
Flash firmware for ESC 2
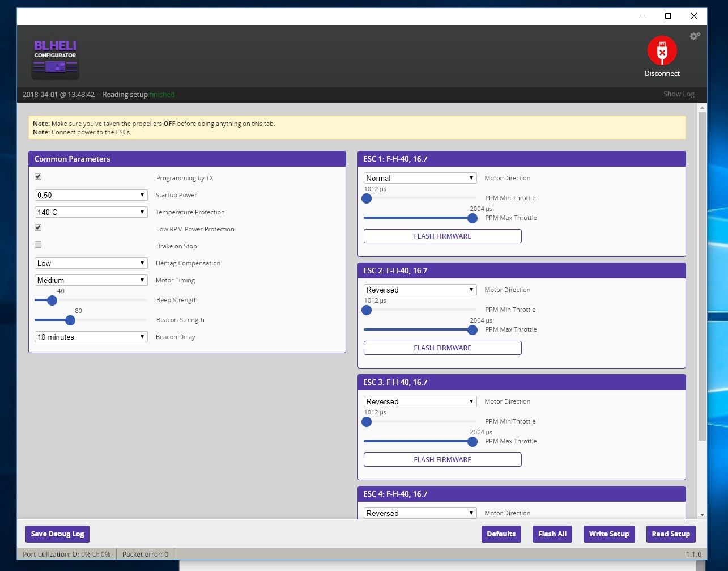coord(442,348)
